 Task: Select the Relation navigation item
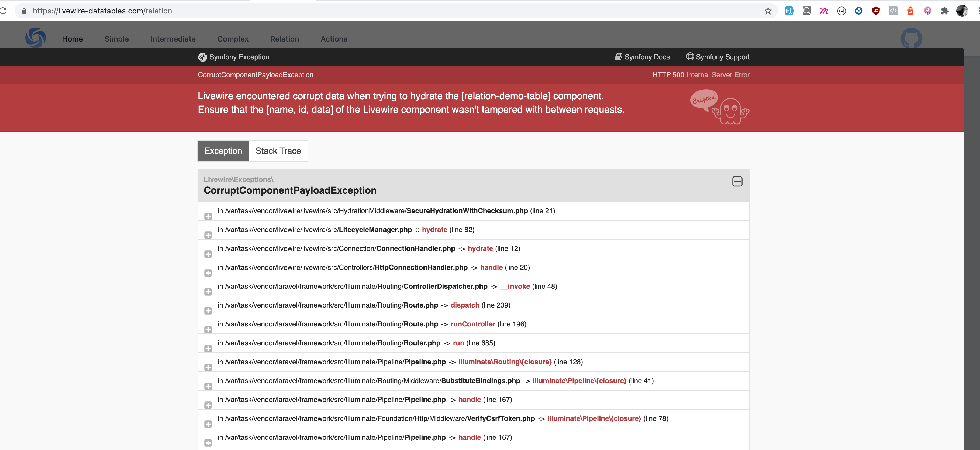[284, 39]
